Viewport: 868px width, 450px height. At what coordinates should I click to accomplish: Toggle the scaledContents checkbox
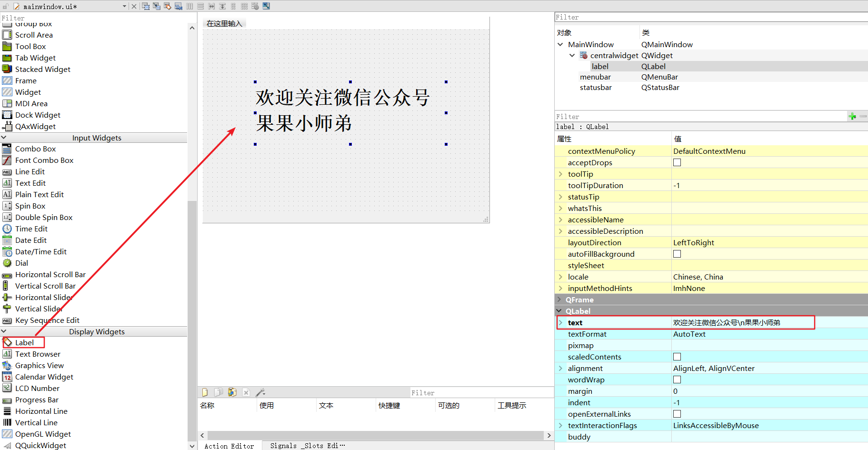tap(677, 357)
